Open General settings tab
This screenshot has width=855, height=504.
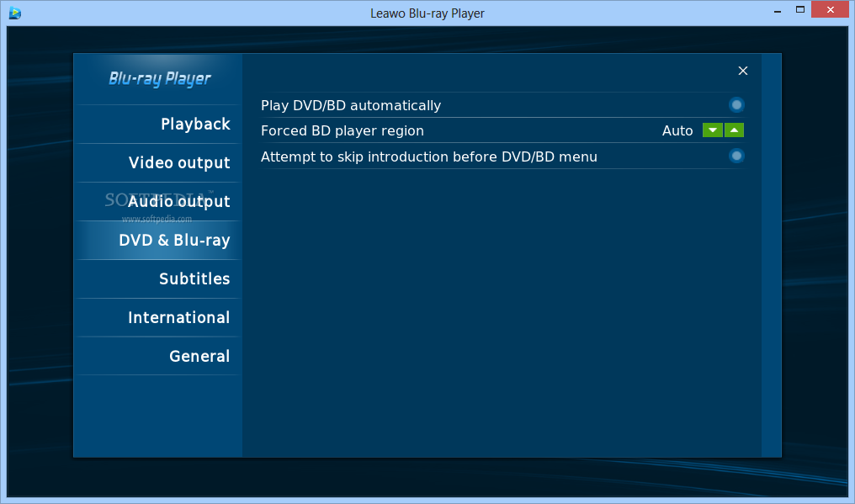[158, 357]
